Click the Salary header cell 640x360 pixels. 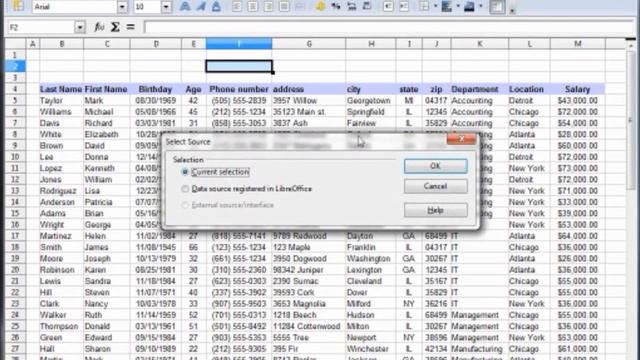(578, 89)
